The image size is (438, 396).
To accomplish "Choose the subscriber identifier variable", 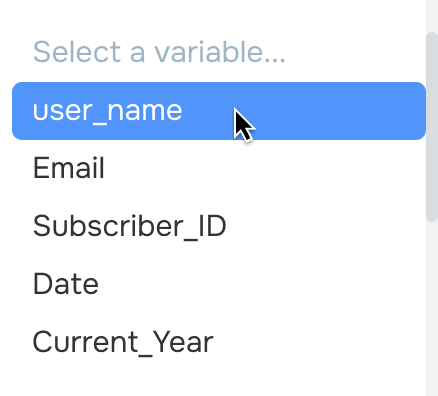I will [219, 226].
